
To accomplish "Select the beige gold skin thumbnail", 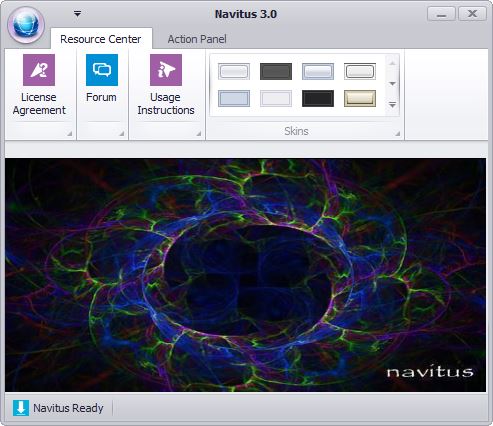I will point(360,98).
